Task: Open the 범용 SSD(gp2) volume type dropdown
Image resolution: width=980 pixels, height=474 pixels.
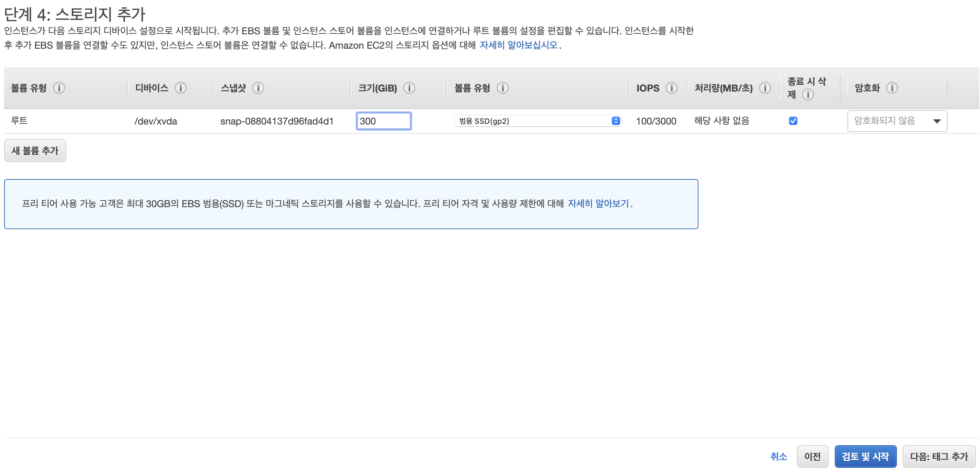Action: [537, 121]
